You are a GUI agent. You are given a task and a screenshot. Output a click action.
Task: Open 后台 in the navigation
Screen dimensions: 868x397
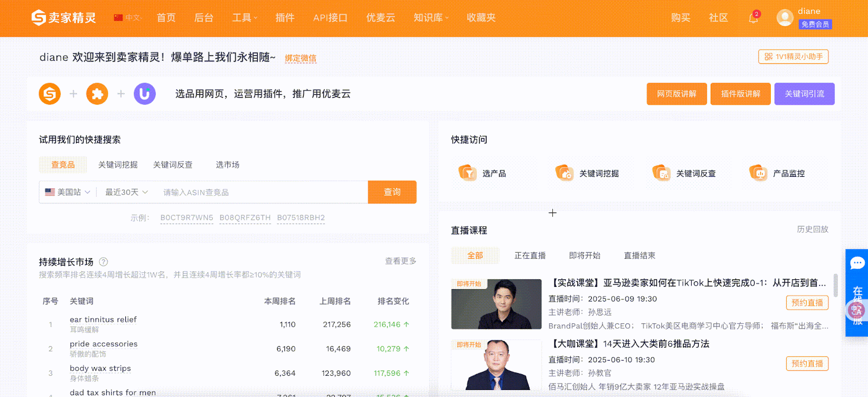[x=203, y=18]
